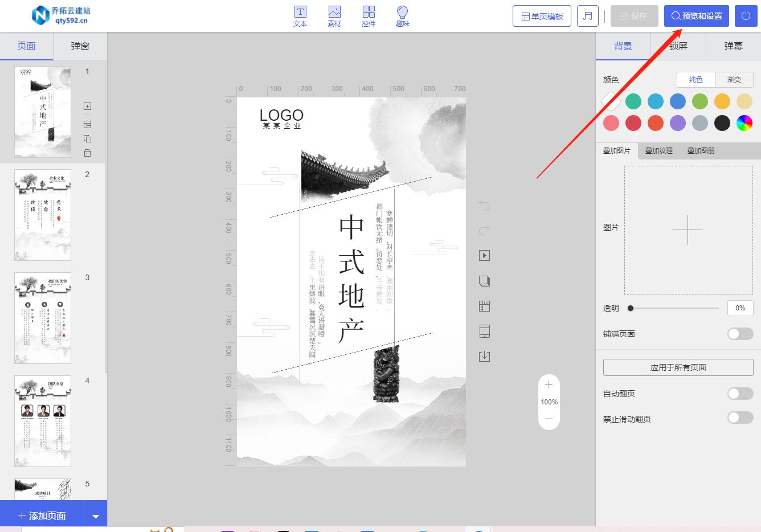761x532 pixels.
Task: Click the image upload plus area
Action: pos(688,230)
